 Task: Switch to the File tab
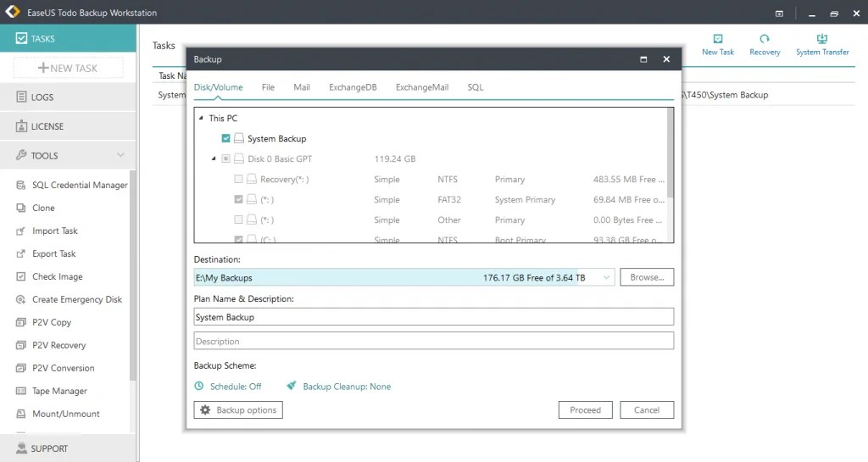click(x=268, y=87)
